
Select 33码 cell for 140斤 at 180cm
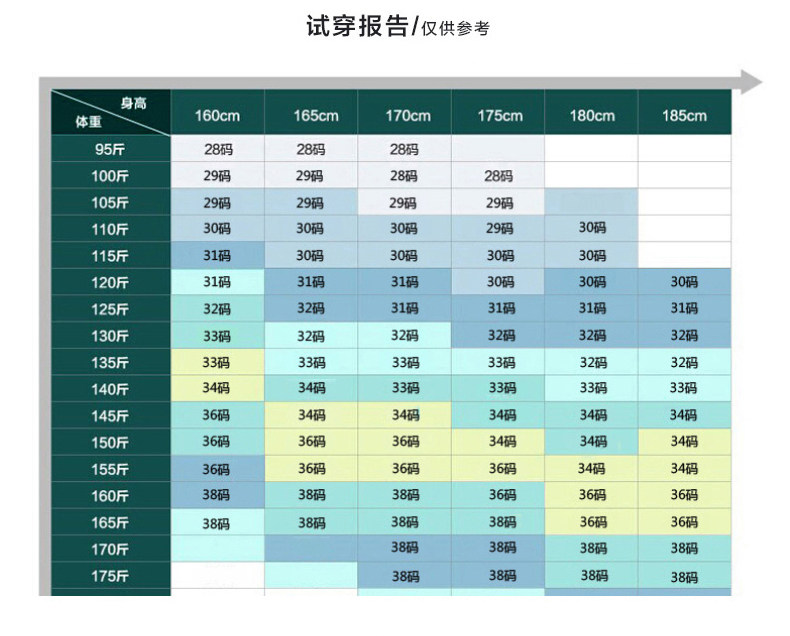tap(591, 389)
